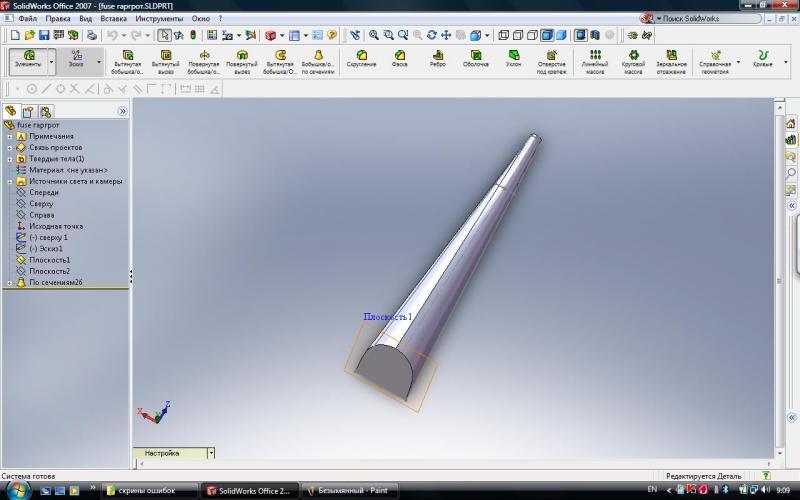Click the Mirror (Зеркальное отражение) tool
800x500 pixels.
pos(671,59)
